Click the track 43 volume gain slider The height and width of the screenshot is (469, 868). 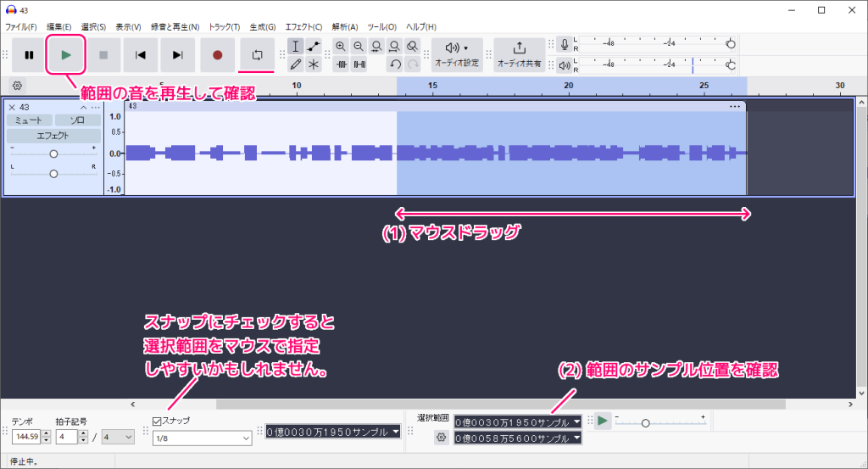(53, 154)
